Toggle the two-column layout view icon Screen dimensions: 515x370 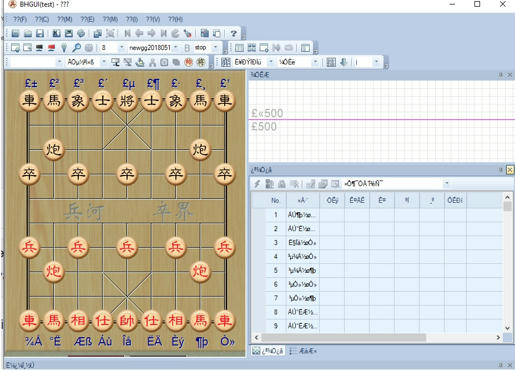click(x=239, y=48)
